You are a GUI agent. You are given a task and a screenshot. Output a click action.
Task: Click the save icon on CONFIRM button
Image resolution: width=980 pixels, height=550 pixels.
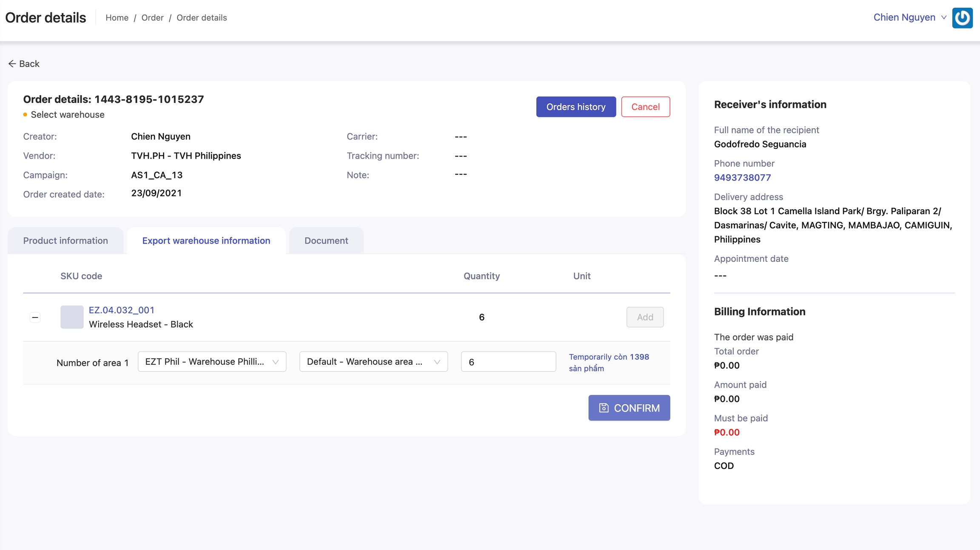click(x=604, y=408)
